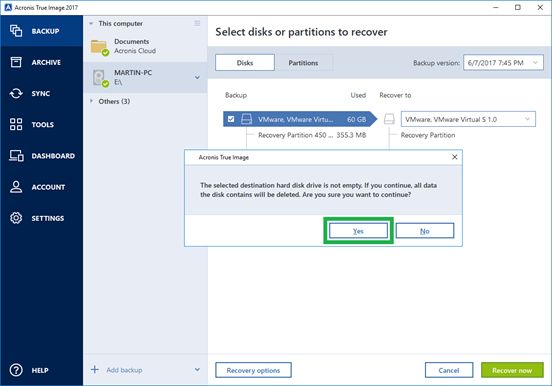Image resolution: width=552 pixels, height=386 pixels.
Task: Open Recovery options
Action: point(253,370)
